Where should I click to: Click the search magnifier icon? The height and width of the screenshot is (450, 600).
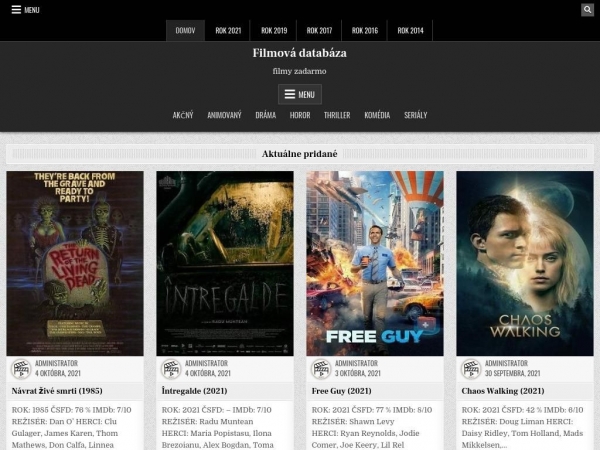[x=587, y=10]
